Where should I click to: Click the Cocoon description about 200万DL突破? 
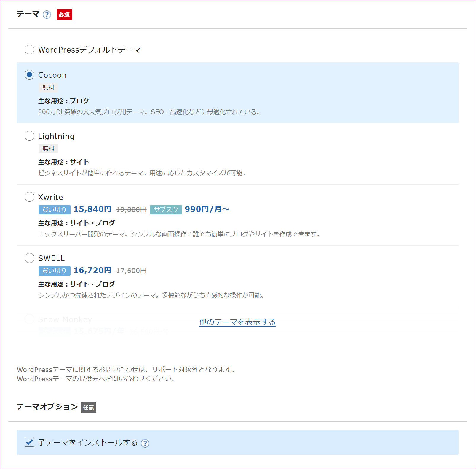pos(150,112)
